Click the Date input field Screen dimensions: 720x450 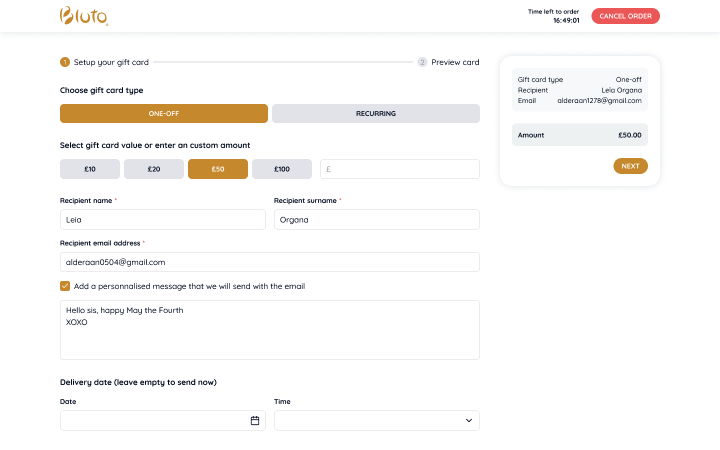coord(163,420)
